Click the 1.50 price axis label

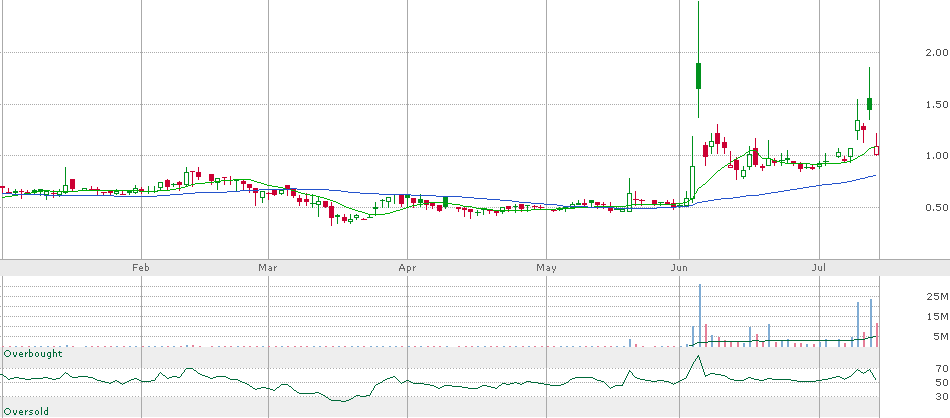[937, 105]
